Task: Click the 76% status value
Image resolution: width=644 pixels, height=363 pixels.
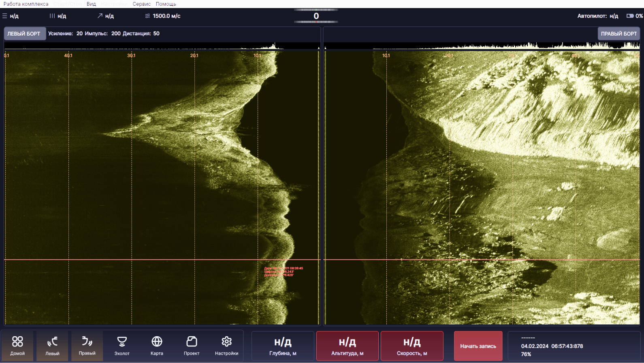Action: coord(526,354)
